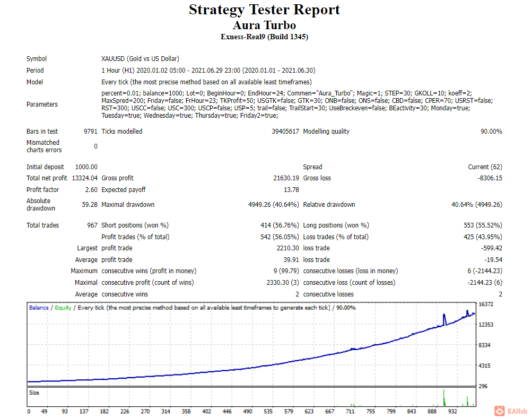Click maximal consecutive profit 2330.30 (3)
The width and height of the screenshot is (532, 419).
click(x=283, y=282)
